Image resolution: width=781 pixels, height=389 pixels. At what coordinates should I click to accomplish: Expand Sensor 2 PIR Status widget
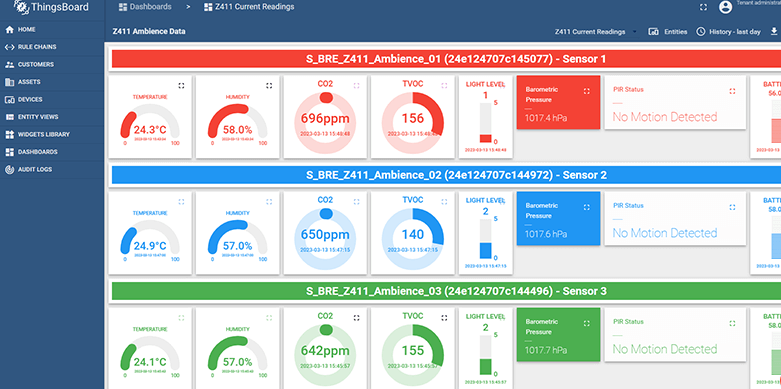[x=732, y=207]
